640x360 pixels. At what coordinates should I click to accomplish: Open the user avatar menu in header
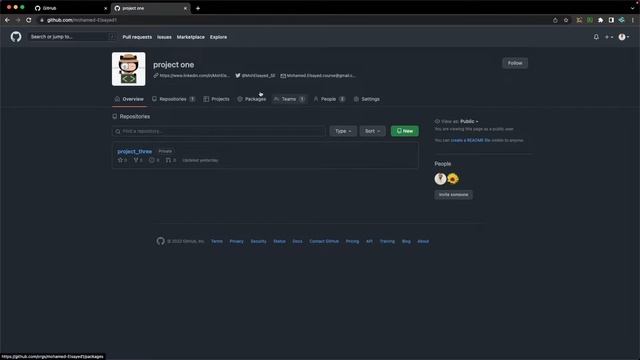tap(623, 37)
